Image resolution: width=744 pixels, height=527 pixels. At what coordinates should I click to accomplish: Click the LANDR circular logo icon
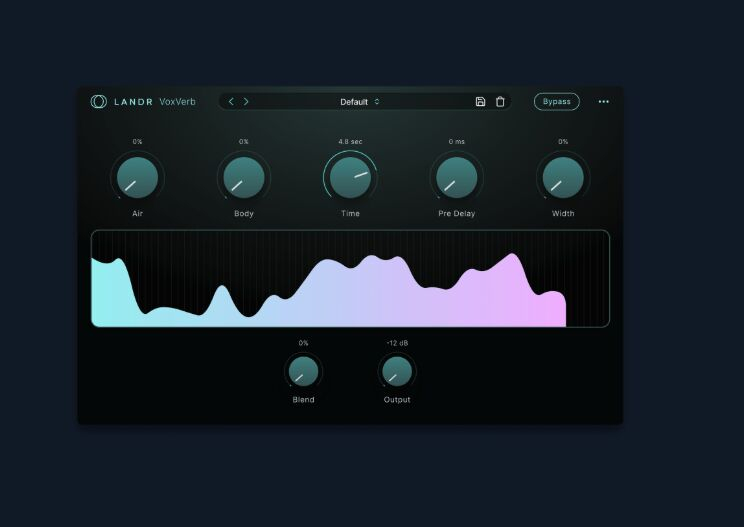click(x=98, y=101)
